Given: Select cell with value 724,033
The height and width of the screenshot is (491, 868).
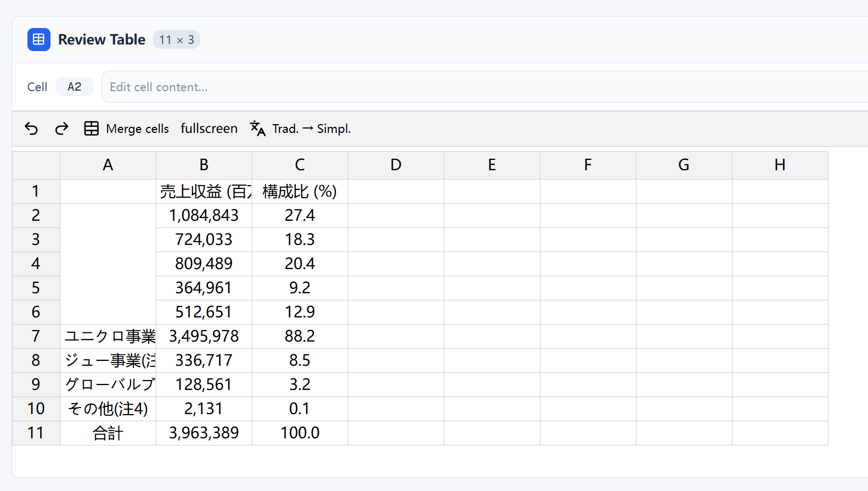Looking at the screenshot, I should click(204, 240).
